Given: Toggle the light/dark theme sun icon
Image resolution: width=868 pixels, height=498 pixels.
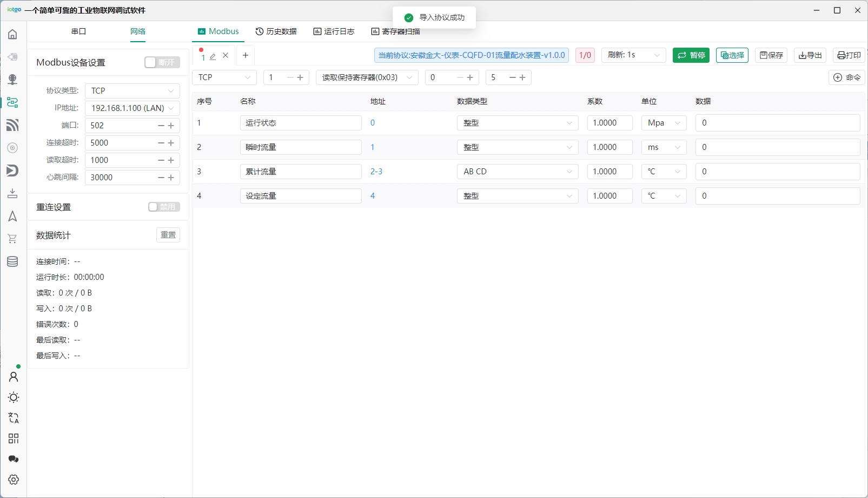Looking at the screenshot, I should click(14, 397).
